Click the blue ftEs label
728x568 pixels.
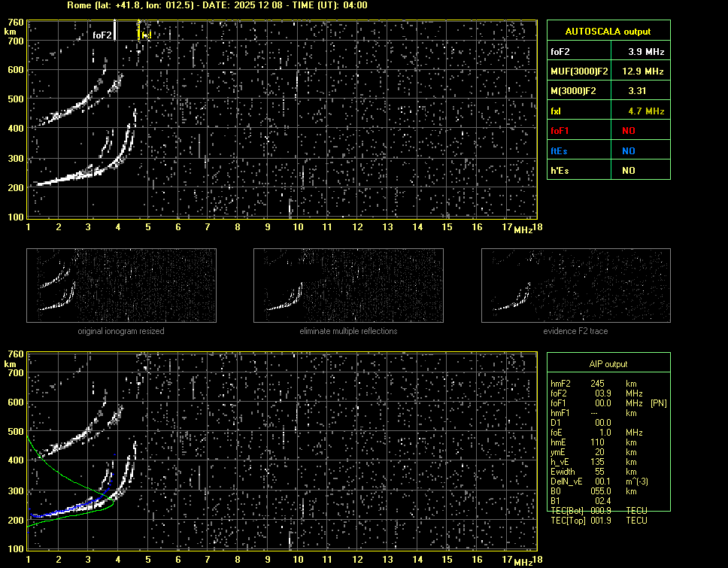point(561,150)
